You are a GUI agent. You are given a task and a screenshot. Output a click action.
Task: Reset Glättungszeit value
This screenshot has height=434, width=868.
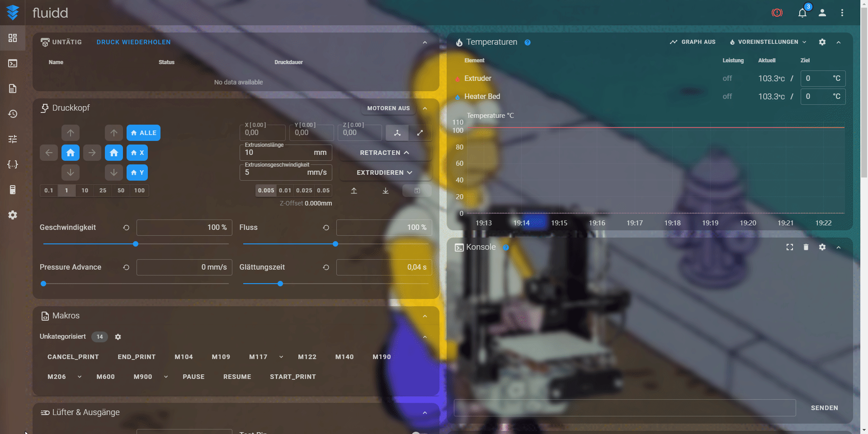click(x=326, y=267)
